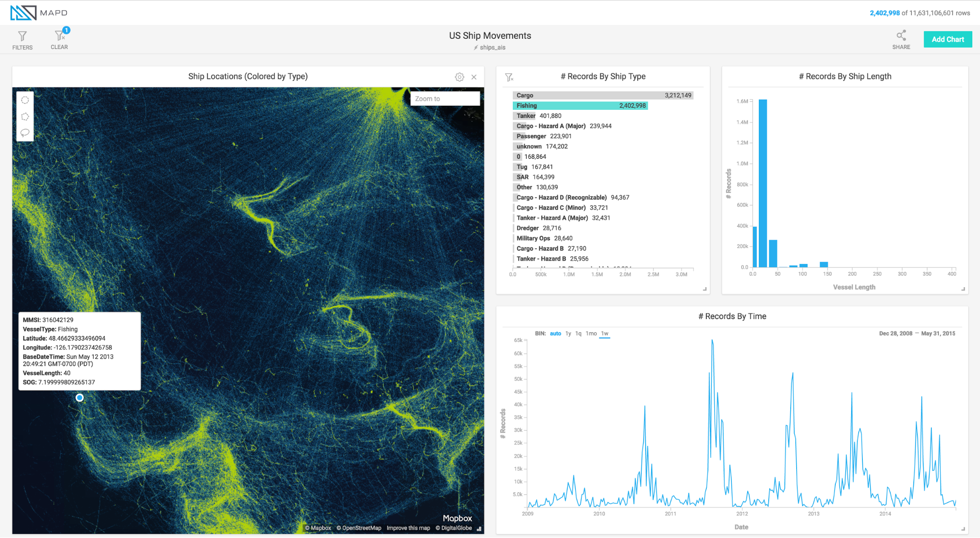The image size is (980, 538).
Task: Grab the Ship Type chart resize handle
Action: point(705,289)
